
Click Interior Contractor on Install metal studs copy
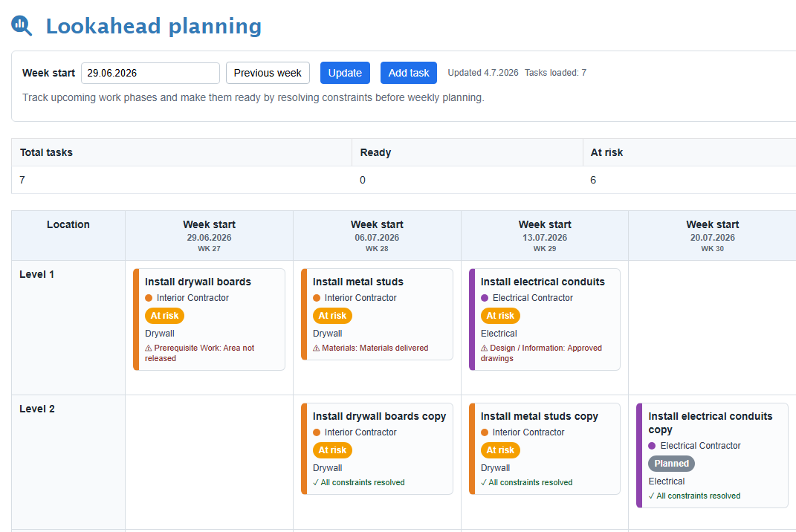click(x=528, y=432)
